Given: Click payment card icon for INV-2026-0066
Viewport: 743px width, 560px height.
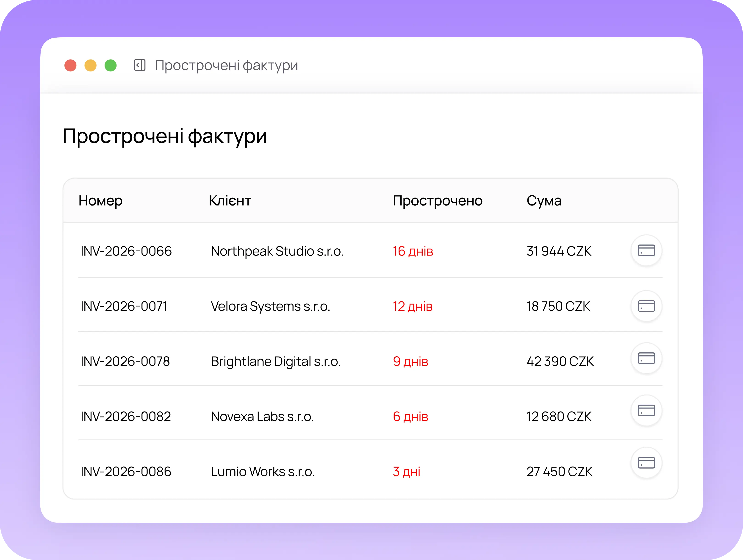Looking at the screenshot, I should click(646, 250).
